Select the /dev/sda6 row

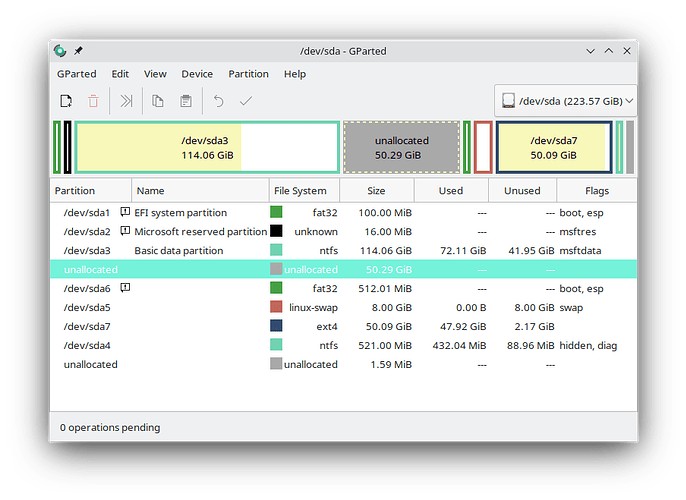coord(343,289)
